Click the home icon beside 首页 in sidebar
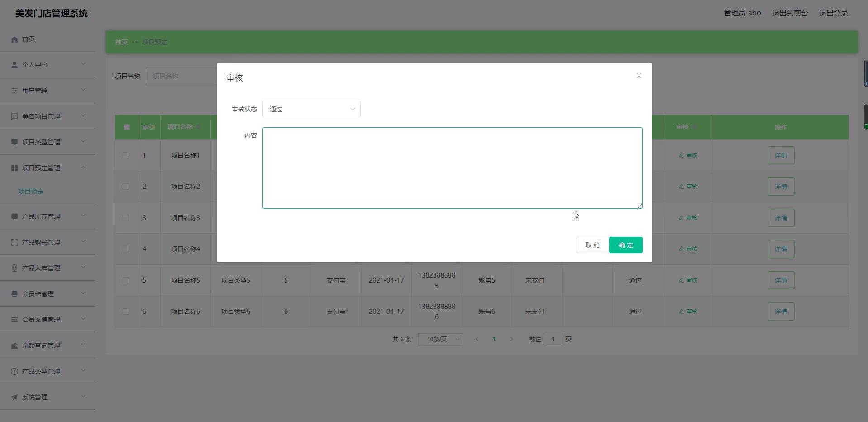Viewport: 868px width, 422px height. click(x=14, y=39)
